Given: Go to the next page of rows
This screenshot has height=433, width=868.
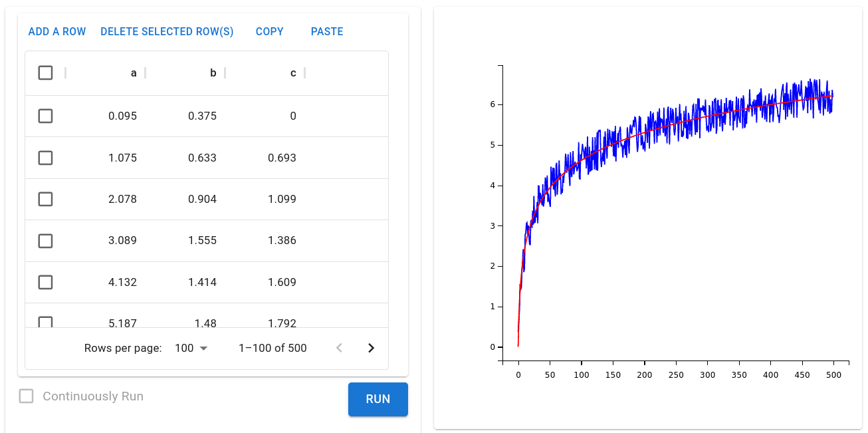Looking at the screenshot, I should [370, 347].
